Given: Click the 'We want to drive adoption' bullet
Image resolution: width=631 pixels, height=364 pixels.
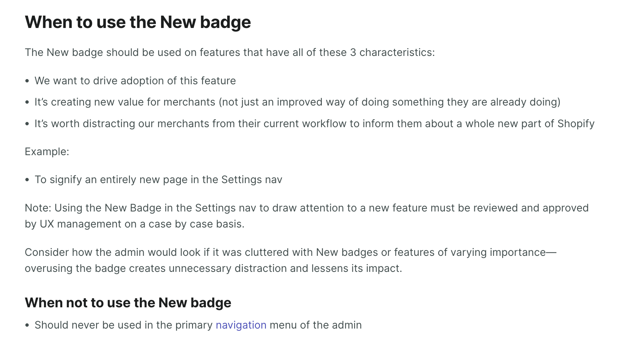Looking at the screenshot, I should 135,81.
